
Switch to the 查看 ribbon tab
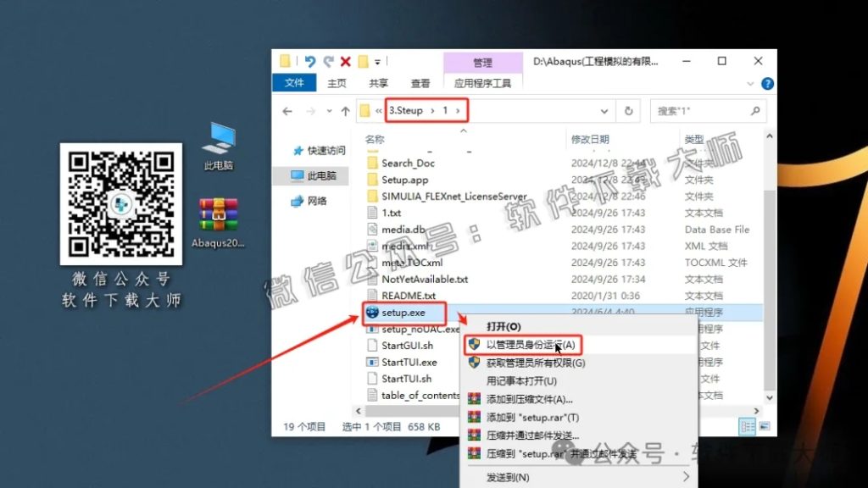[x=419, y=82]
